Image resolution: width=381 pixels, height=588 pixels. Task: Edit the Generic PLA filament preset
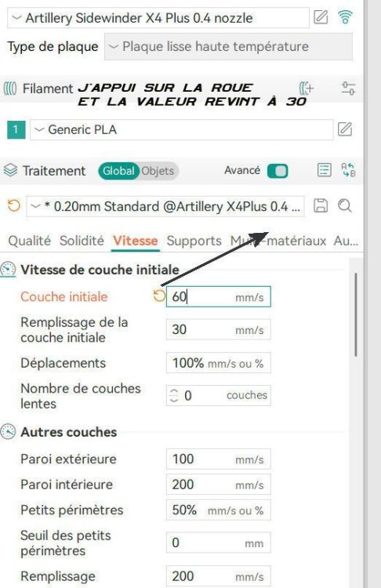coord(345,129)
